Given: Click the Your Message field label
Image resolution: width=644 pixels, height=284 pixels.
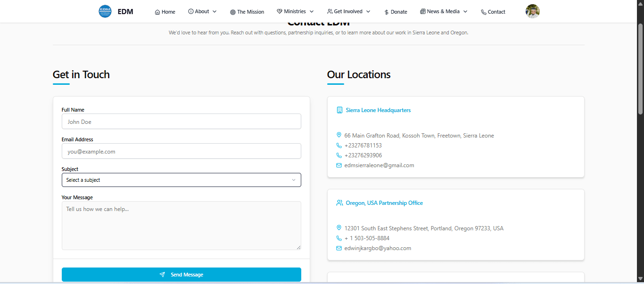Looking at the screenshot, I should point(77,197).
